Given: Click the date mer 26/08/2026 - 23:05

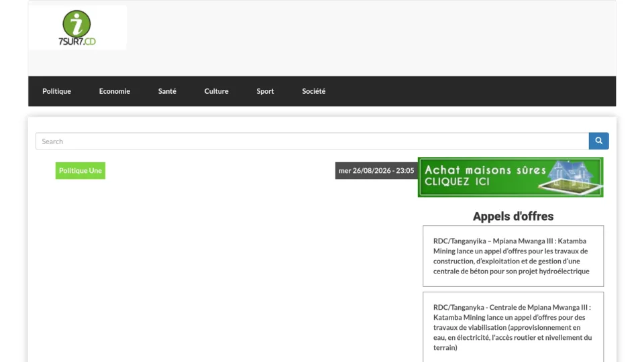Looking at the screenshot, I should [376, 170].
